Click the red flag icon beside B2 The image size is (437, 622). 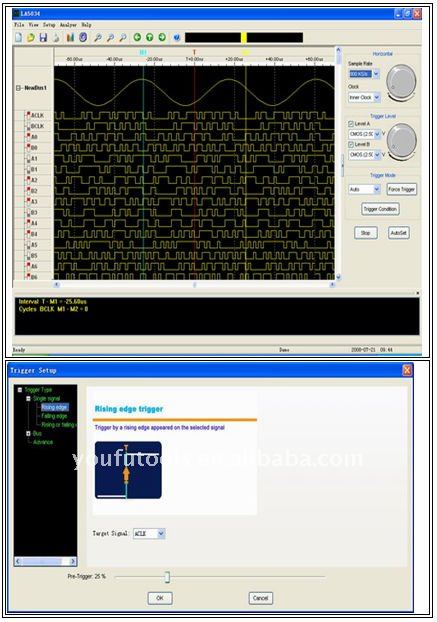pos(28,191)
